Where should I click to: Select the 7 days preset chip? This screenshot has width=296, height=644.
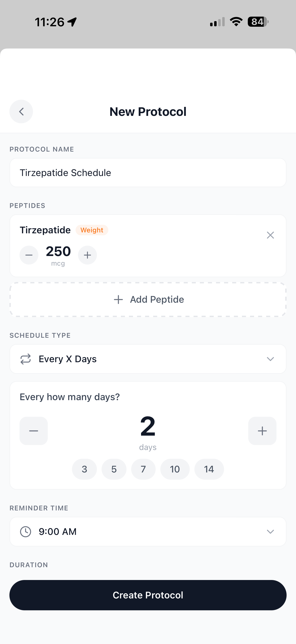[143, 469]
